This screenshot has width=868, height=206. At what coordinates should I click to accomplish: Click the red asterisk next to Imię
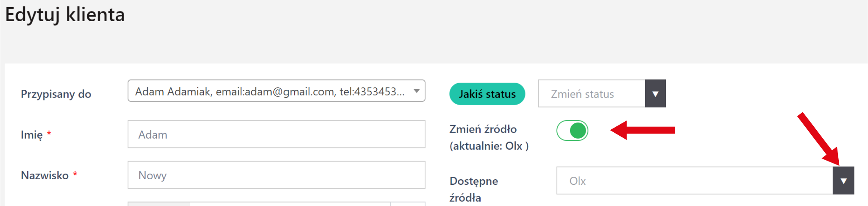49,133
